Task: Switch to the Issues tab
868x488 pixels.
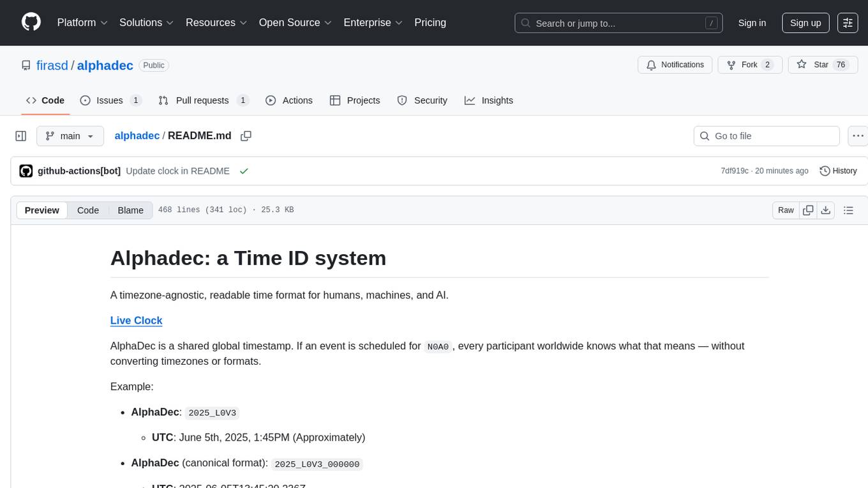Action: (111, 100)
